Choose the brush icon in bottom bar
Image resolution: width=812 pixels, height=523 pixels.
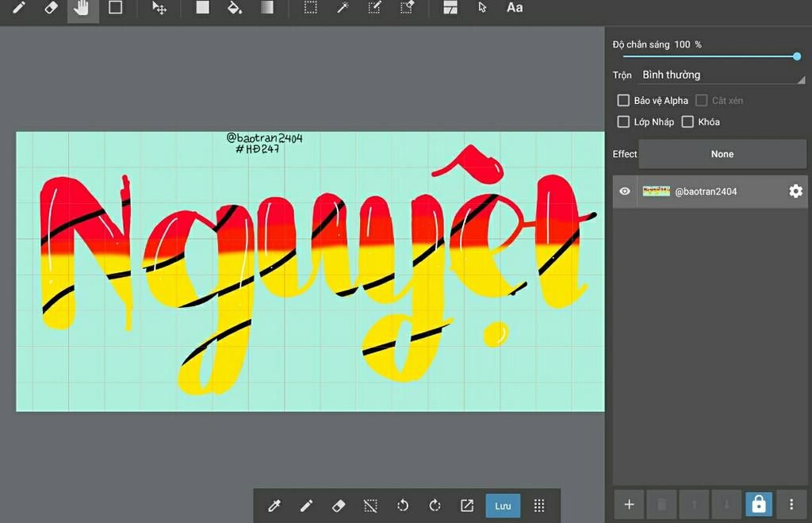(x=307, y=506)
